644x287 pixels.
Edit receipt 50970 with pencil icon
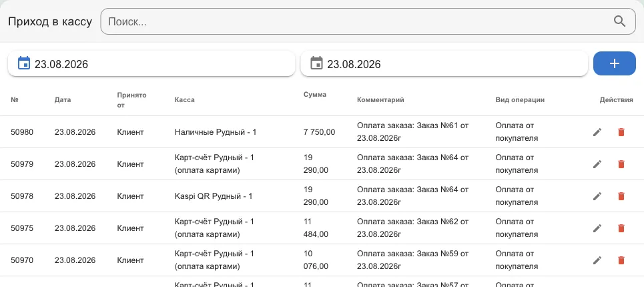tap(597, 260)
